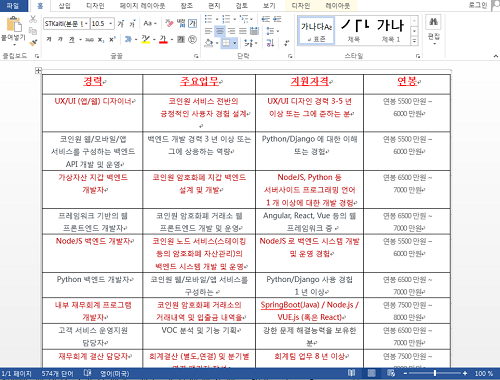Select the Format Painter brush icon
The image size is (500, 380).
coord(33,42)
